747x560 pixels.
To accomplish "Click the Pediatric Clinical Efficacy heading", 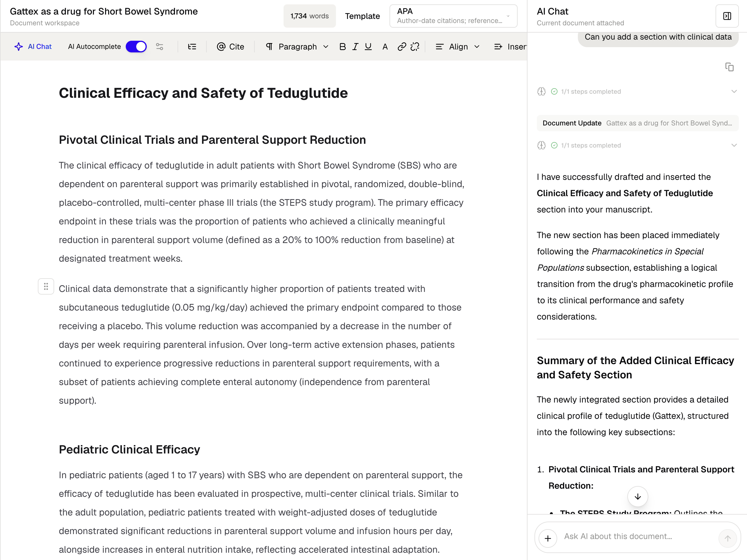I will coord(129,450).
